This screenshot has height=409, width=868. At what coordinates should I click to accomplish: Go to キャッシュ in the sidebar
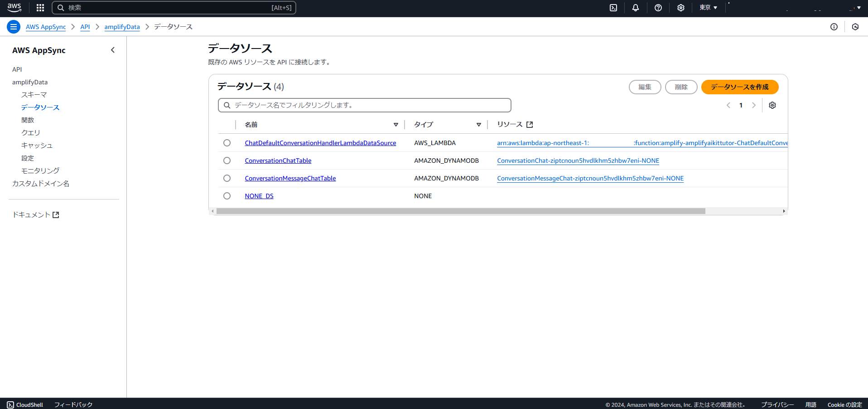coord(37,146)
